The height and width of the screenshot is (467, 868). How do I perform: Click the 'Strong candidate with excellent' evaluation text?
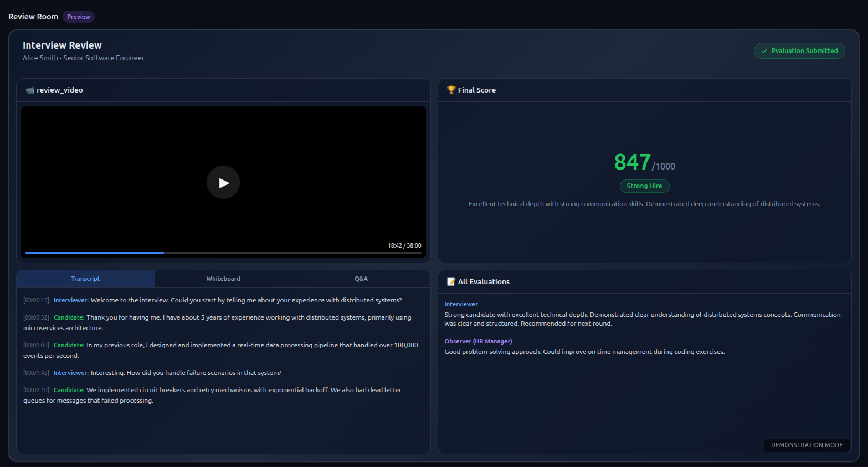643,319
